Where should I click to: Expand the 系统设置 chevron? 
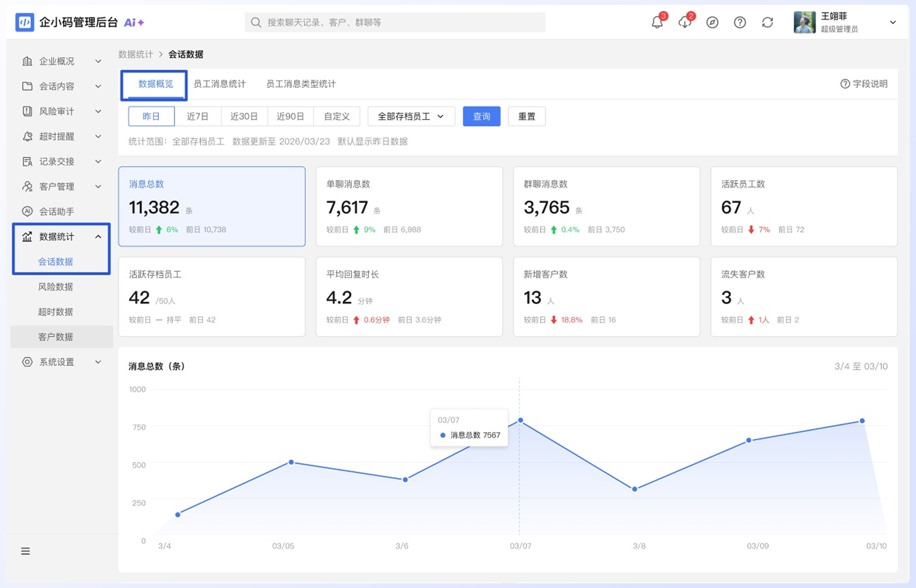click(98, 361)
